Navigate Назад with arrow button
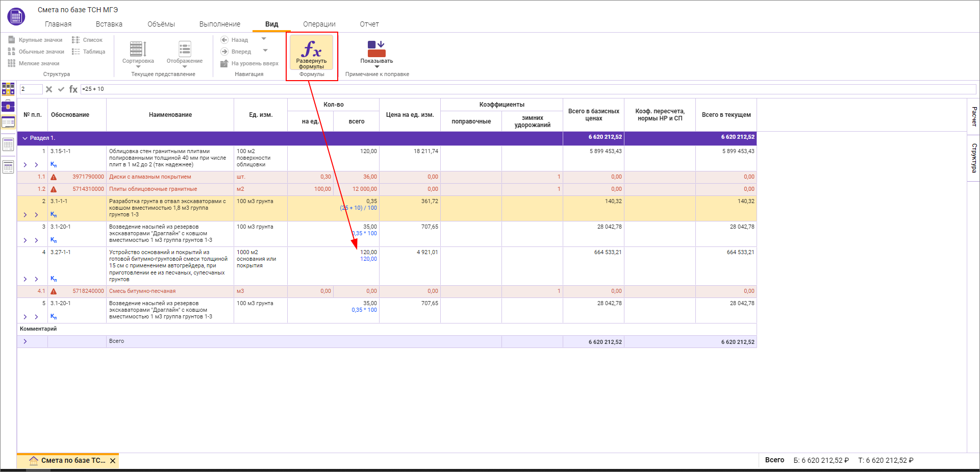This screenshot has height=472, width=980. pyautogui.click(x=234, y=40)
